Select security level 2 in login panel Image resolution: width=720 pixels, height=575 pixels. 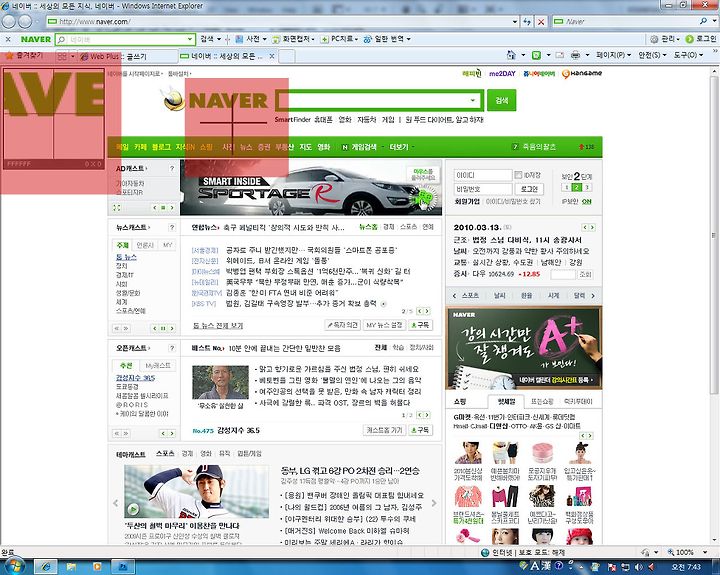[x=577, y=187]
